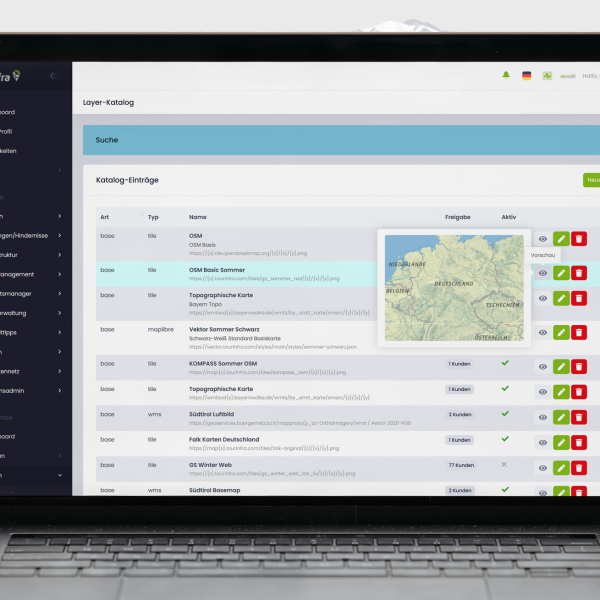600x600 pixels.
Task: Edit the Falk Karten Deutschland entry
Action: coord(561,442)
